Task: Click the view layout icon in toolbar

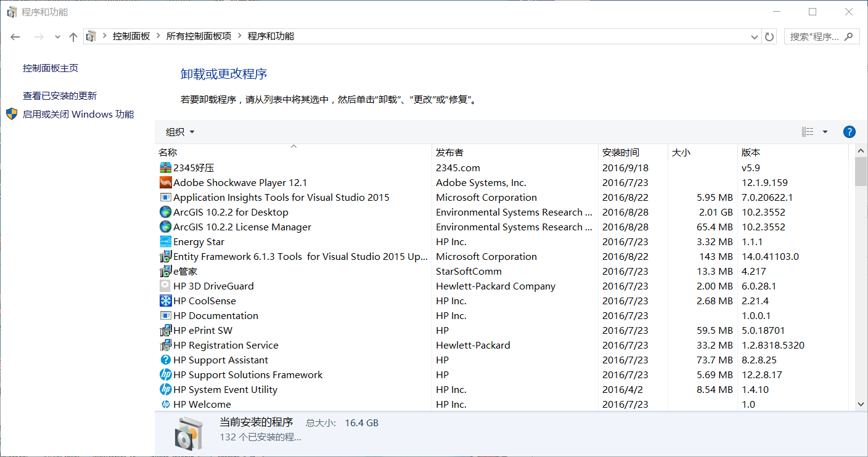Action: pos(808,132)
